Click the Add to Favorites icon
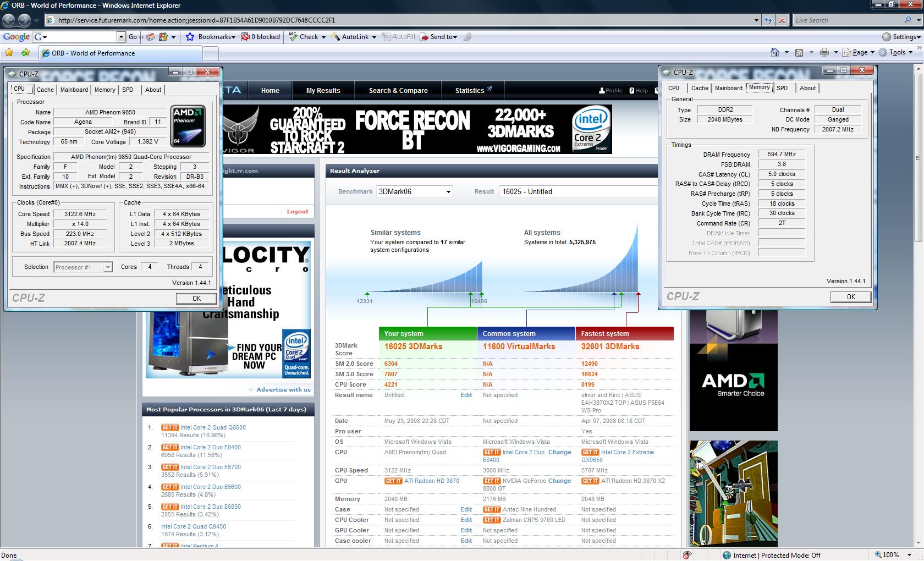The width and height of the screenshot is (924, 561). (26, 53)
